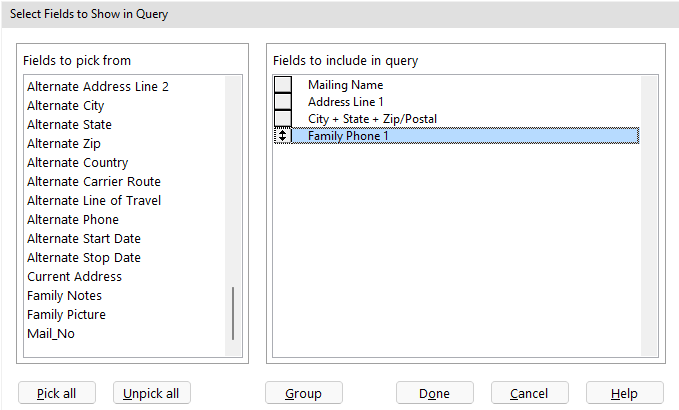The image size is (679, 410).
Task: Cancel the field selection dialog
Action: point(530,393)
